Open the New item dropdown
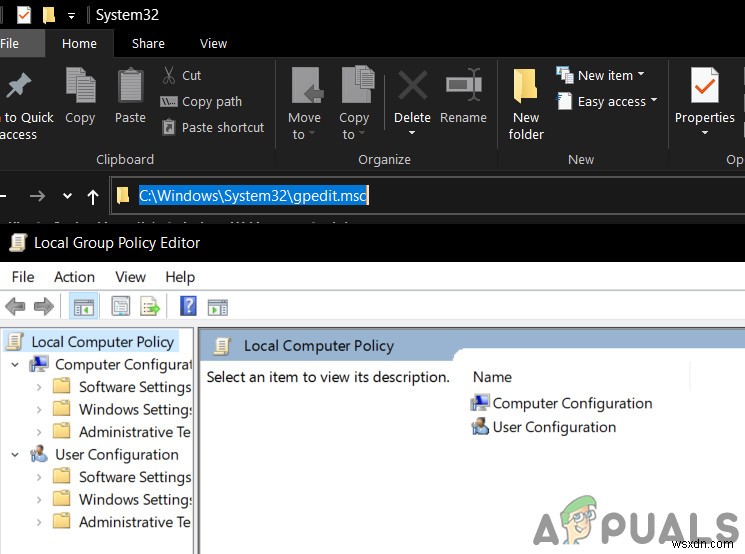The width and height of the screenshot is (745, 554). (x=601, y=75)
